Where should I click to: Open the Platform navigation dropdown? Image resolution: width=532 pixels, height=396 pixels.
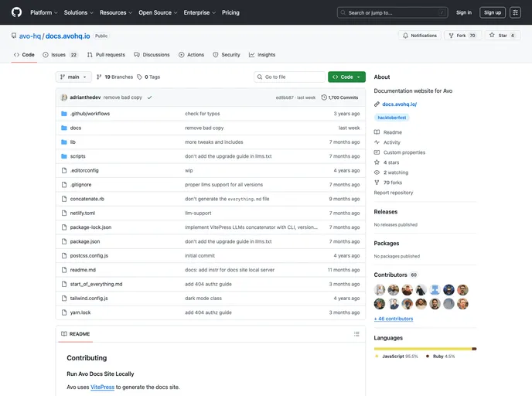coord(43,12)
